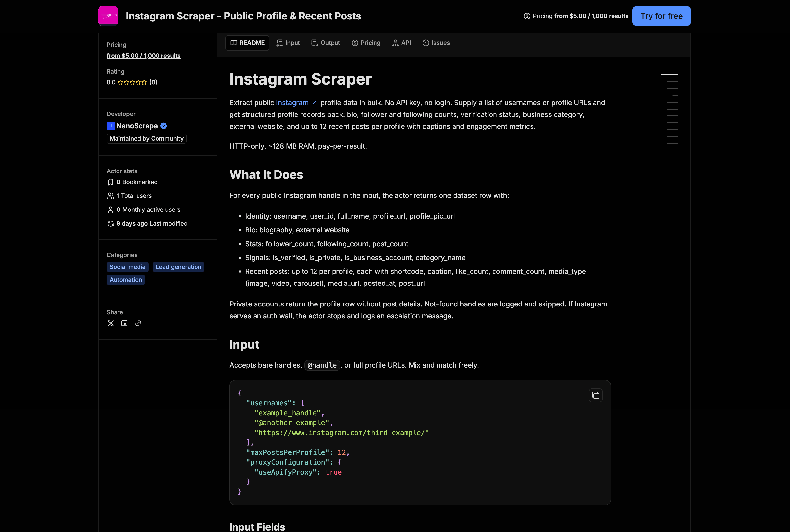Click the Last modified refresh icon

coord(111,224)
